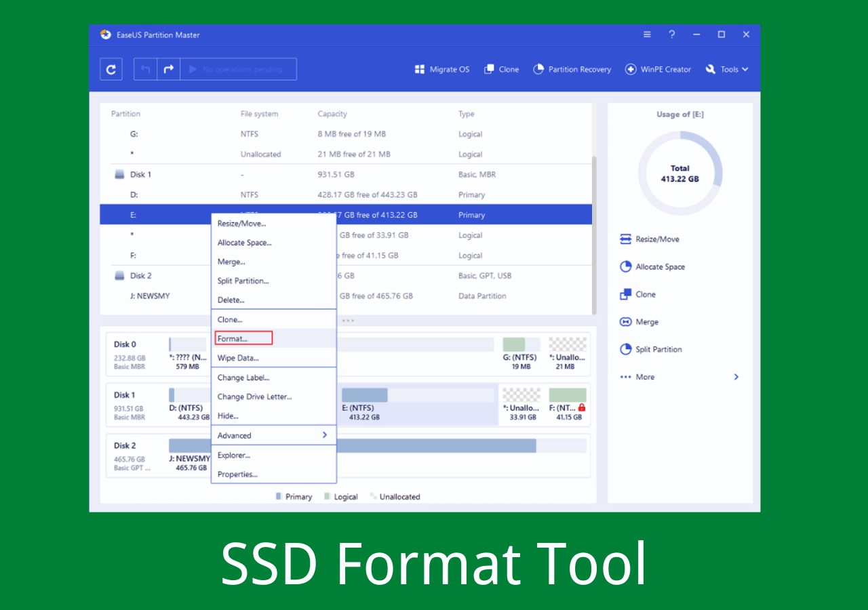Open the hamburger menu in title bar
The height and width of the screenshot is (610, 868).
[x=647, y=35]
